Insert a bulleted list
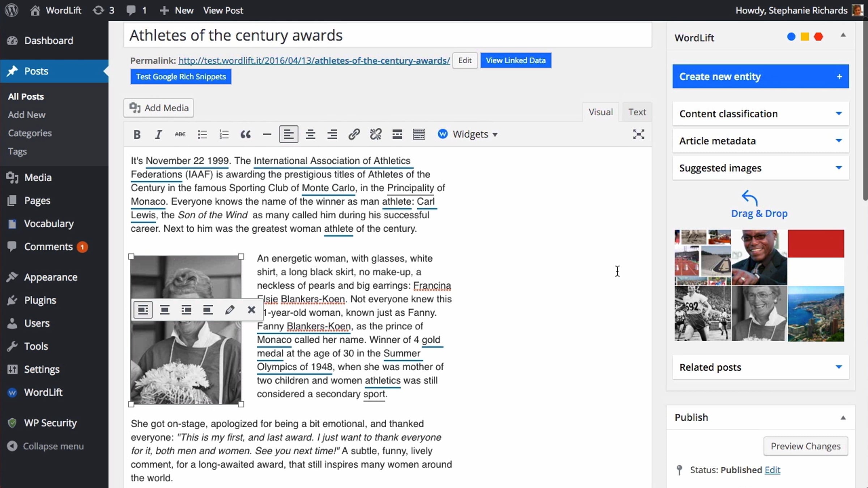This screenshot has width=868, height=488. [x=202, y=134]
